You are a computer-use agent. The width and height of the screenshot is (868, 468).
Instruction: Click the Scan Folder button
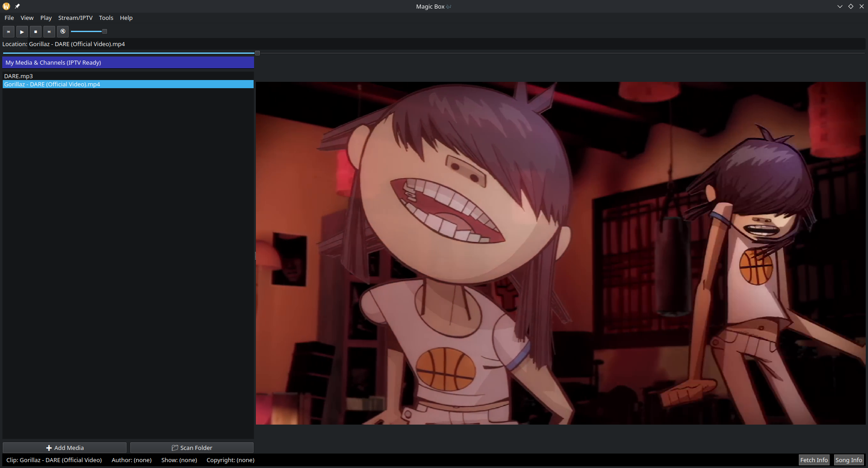click(x=192, y=448)
